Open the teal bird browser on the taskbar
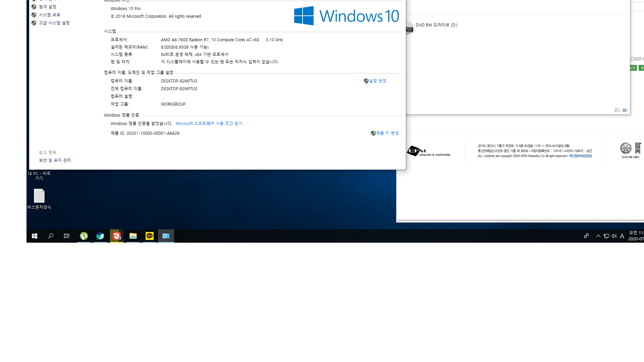Image resolution: width=644 pixels, height=362 pixels. point(100,236)
